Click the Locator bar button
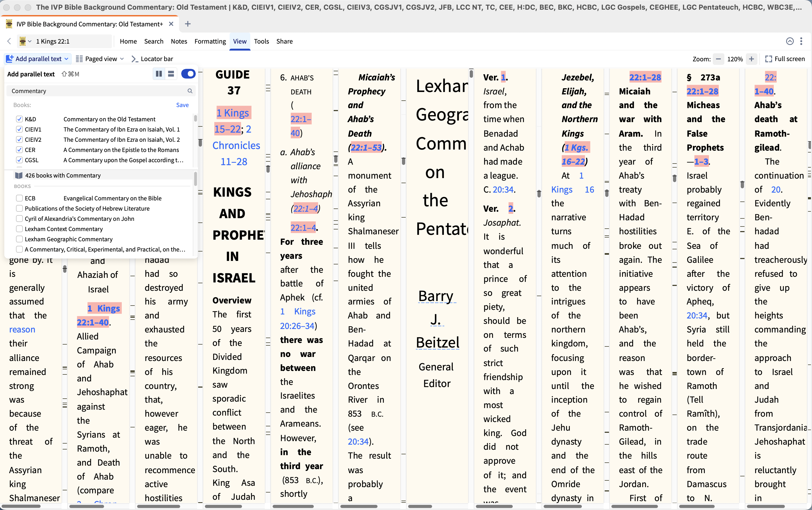Viewport: 812px width, 510px height. [x=152, y=59]
